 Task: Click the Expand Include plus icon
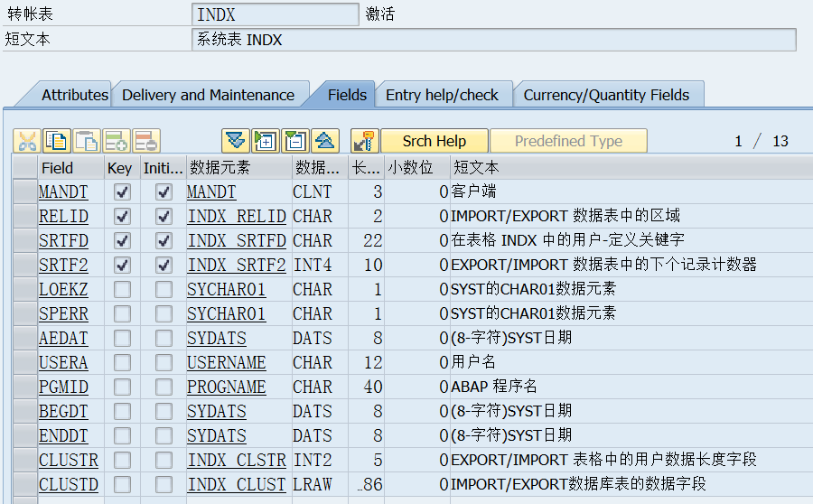point(266,141)
